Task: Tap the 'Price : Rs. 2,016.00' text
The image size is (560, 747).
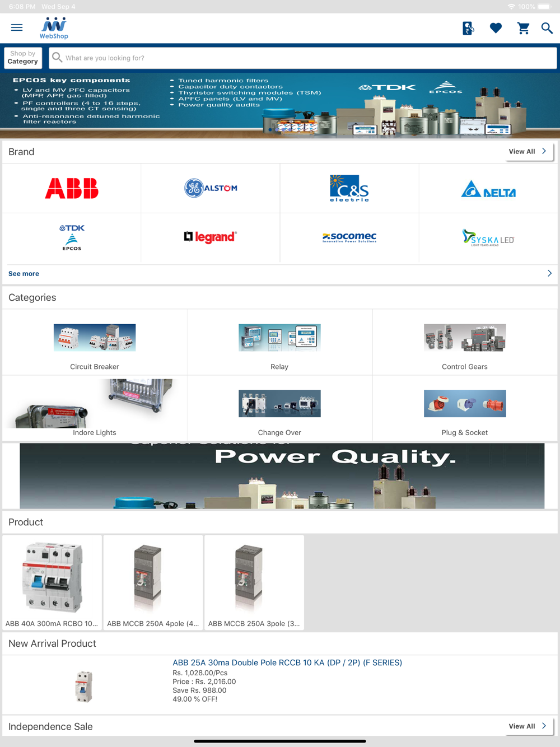Action: 204,681
